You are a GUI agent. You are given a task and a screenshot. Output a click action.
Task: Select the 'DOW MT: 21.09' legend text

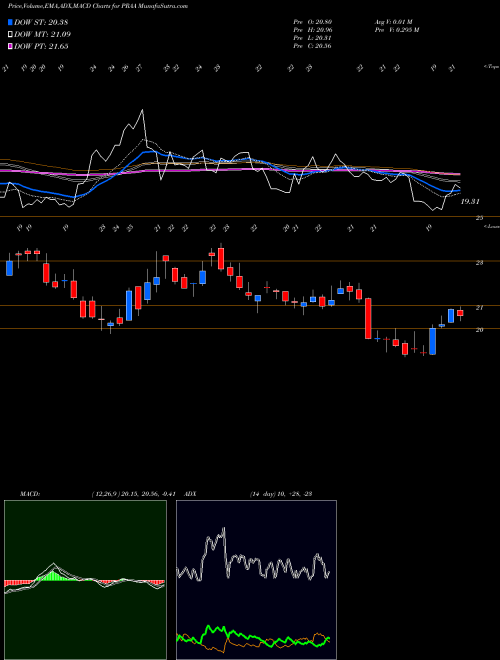click(42, 35)
